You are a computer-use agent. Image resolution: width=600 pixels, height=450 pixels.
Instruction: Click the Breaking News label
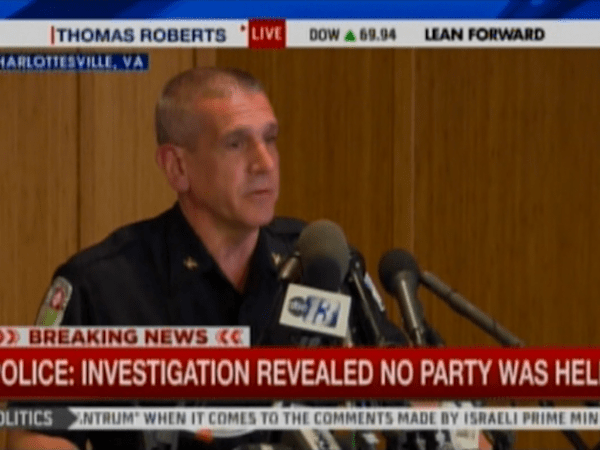click(x=119, y=337)
